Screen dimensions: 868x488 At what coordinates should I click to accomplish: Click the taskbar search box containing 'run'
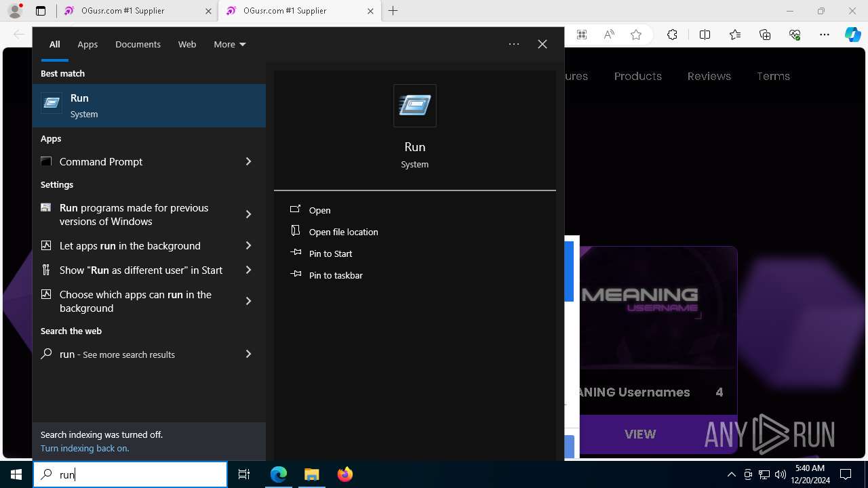(130, 474)
